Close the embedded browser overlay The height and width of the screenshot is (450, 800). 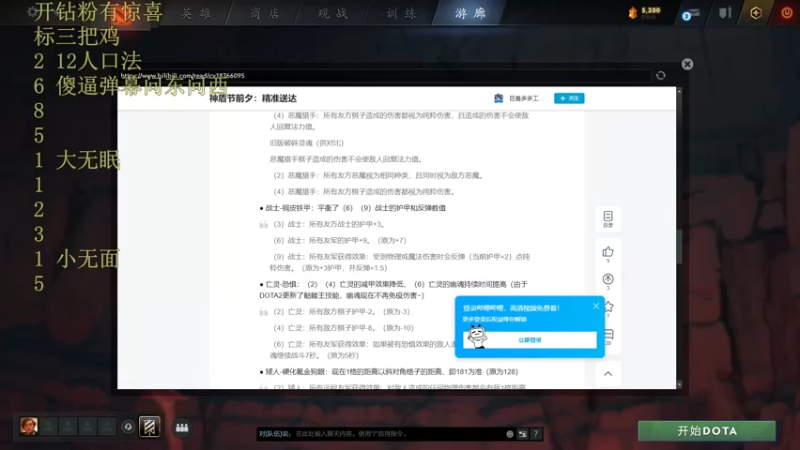(687, 64)
